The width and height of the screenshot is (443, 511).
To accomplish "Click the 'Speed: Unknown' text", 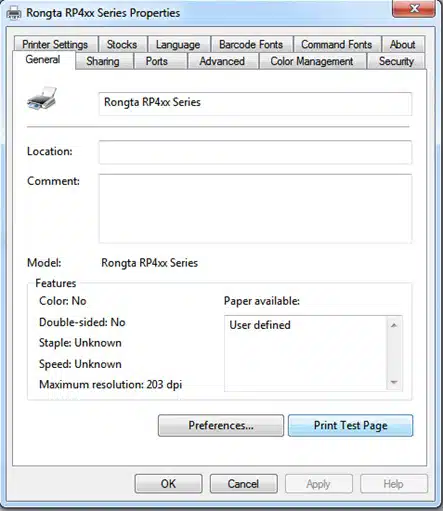I will [80, 364].
